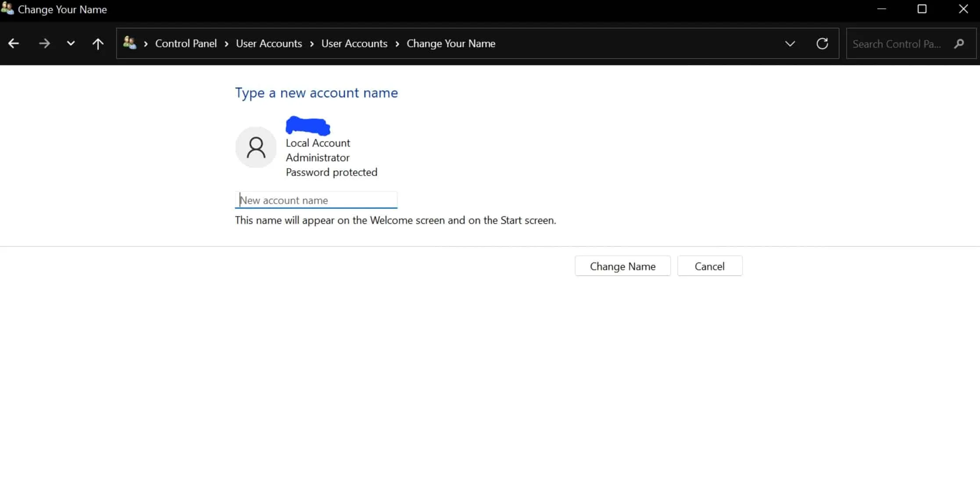
Task: Click the back navigation arrow icon
Action: click(x=13, y=43)
